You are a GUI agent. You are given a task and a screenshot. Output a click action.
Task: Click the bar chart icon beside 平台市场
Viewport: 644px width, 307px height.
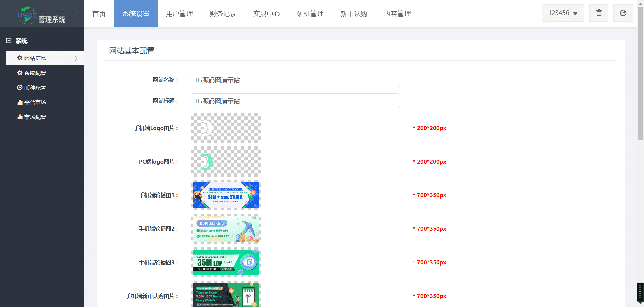point(20,102)
